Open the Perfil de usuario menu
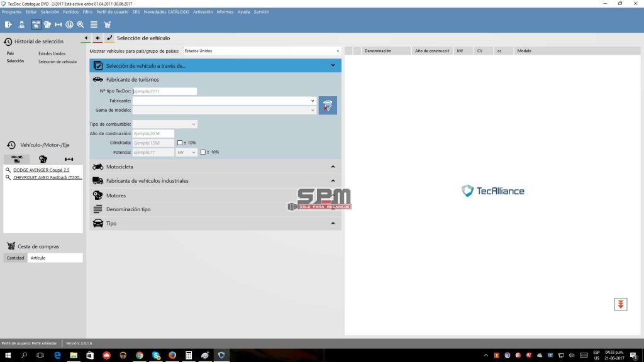Screen dimensions: 644x362 point(112,12)
